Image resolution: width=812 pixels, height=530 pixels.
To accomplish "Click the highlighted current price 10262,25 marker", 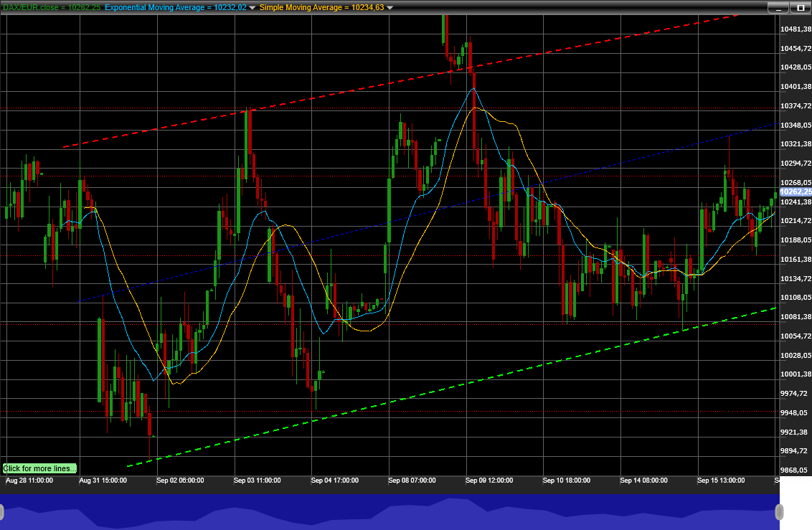I will [796, 191].
